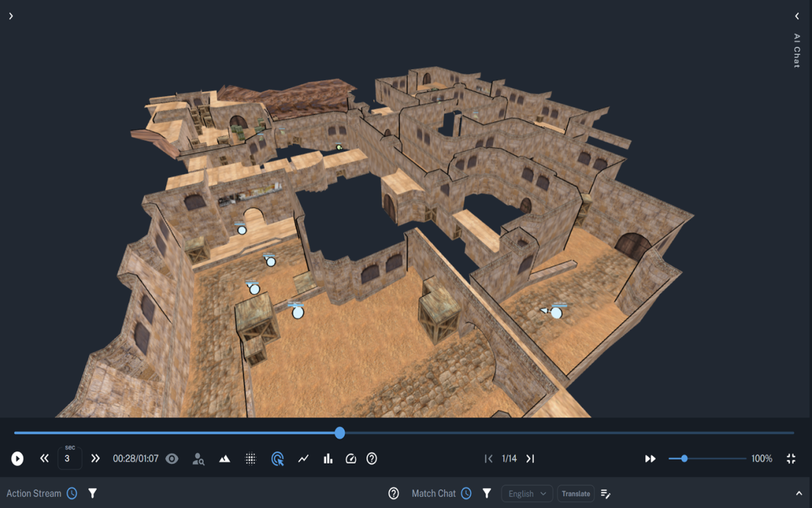Focus the sec skip-interval input field
This screenshot has width=812, height=508.
click(70, 458)
